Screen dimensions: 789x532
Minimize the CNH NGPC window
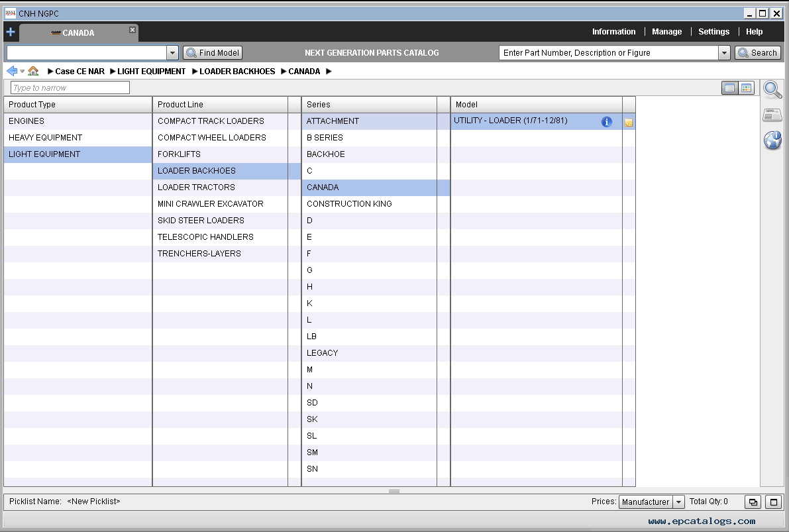pos(749,14)
